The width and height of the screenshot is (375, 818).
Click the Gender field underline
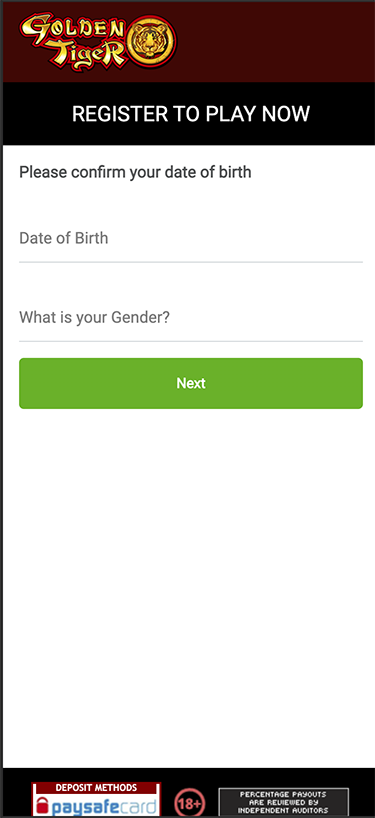tap(191, 341)
